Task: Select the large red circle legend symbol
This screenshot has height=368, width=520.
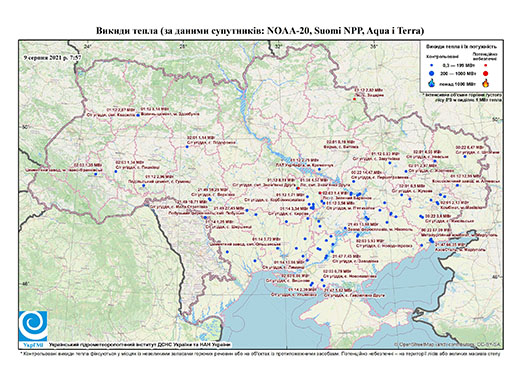Action: pos(486,73)
